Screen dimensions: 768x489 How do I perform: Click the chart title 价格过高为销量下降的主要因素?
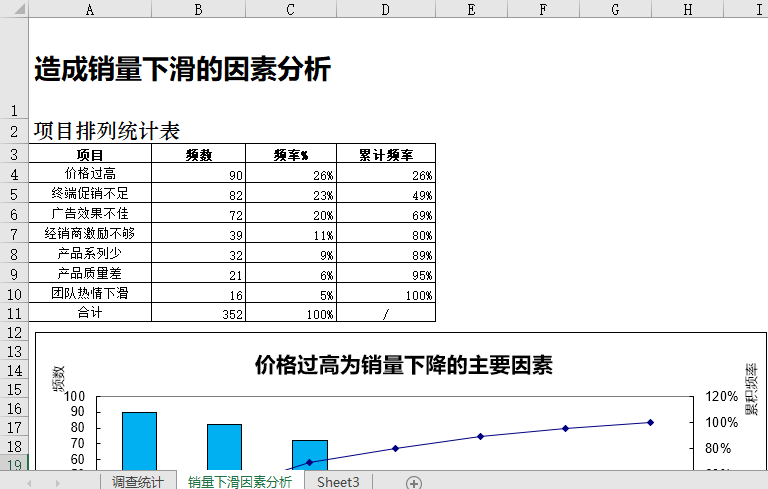(403, 365)
